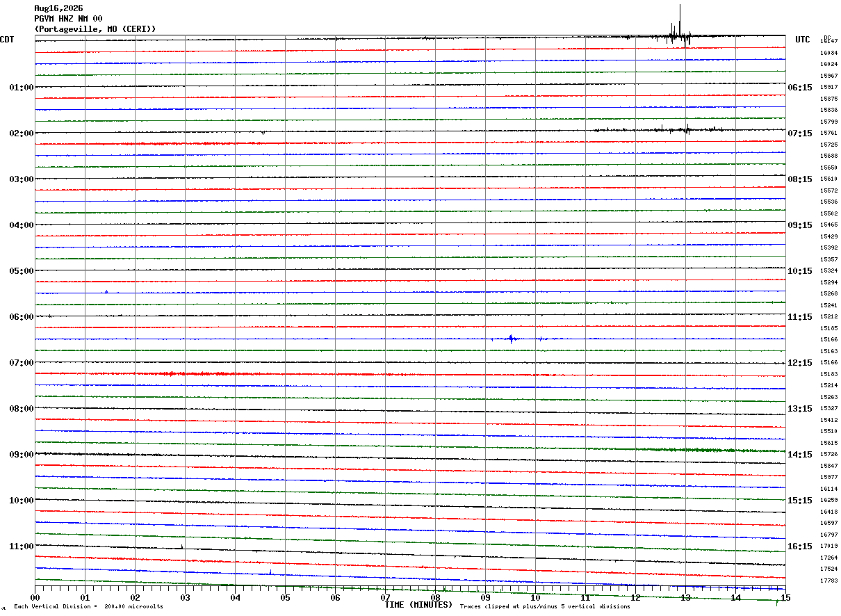
Task: Click the TIME (MINUTES) axis title
Action: [418, 605]
